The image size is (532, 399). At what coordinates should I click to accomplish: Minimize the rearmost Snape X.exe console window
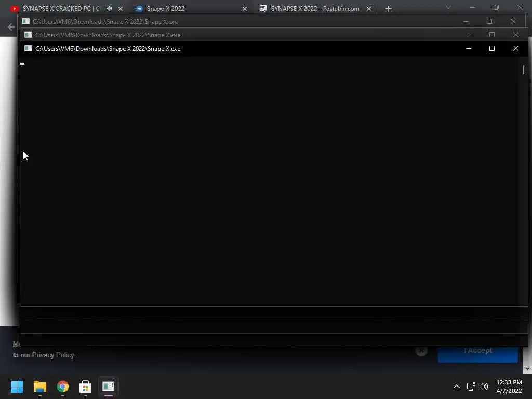tap(466, 21)
